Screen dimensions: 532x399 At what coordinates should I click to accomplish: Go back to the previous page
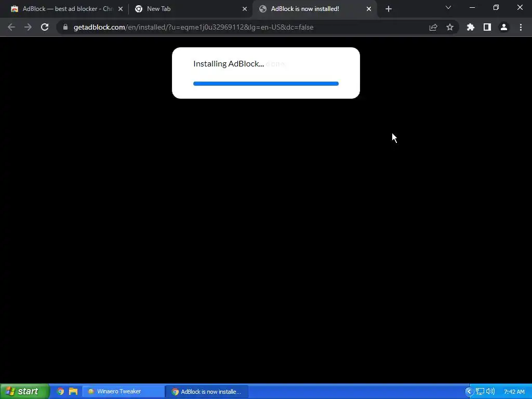tap(11, 27)
